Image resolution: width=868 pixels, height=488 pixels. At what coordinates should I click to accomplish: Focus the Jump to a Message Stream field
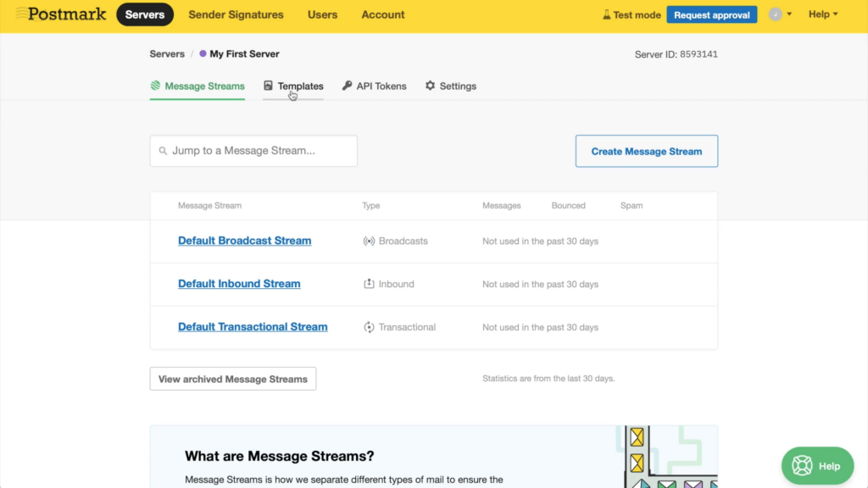pos(253,151)
